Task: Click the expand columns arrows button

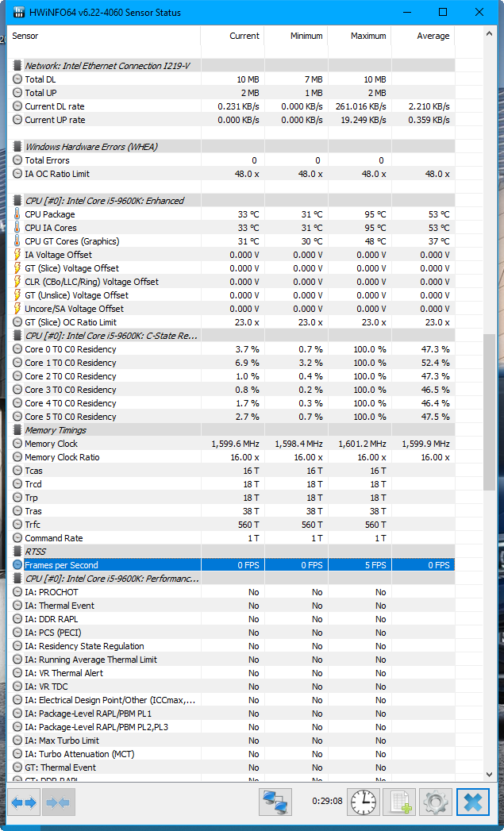Action: [24, 802]
